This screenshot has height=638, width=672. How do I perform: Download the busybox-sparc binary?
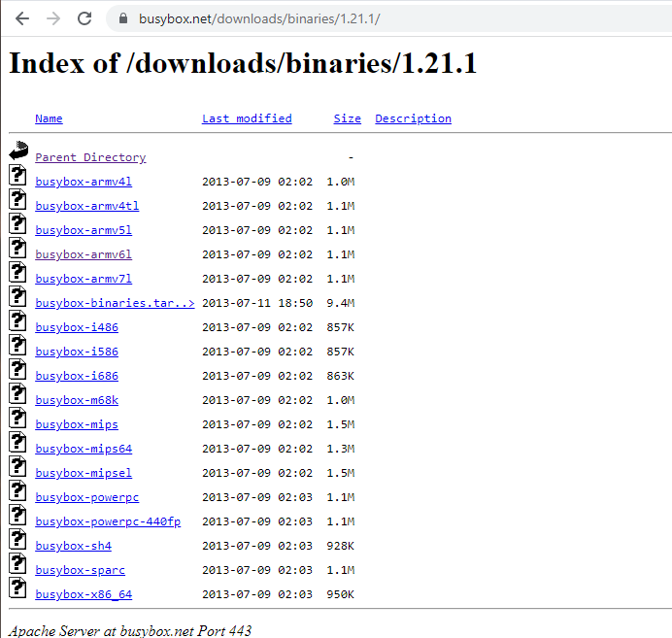click(80, 570)
